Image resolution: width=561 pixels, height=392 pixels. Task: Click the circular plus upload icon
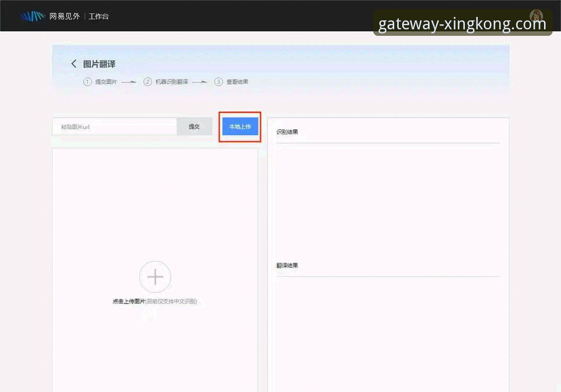tap(155, 277)
